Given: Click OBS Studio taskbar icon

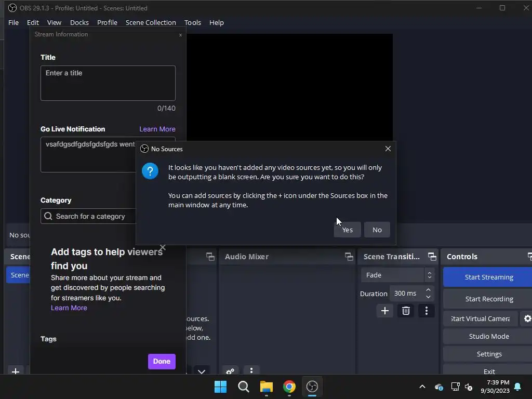Looking at the screenshot, I should pyautogui.click(x=312, y=387).
